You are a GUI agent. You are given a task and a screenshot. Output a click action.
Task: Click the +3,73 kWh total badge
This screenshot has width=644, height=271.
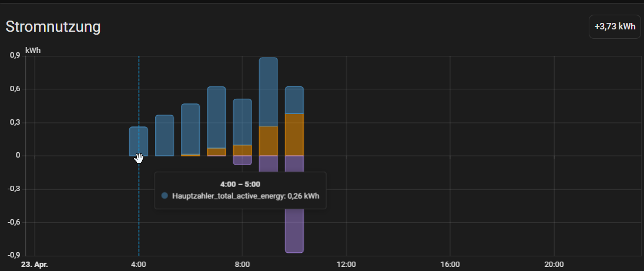pos(615,27)
